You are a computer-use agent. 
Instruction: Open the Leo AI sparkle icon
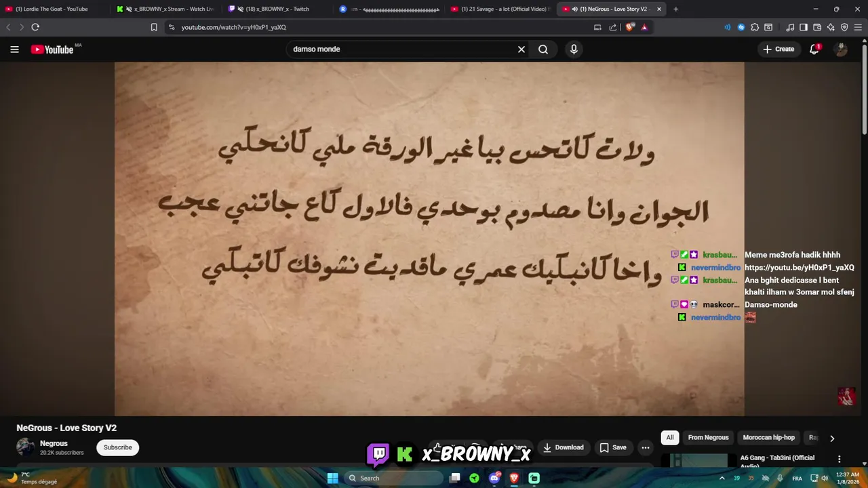pos(831,27)
